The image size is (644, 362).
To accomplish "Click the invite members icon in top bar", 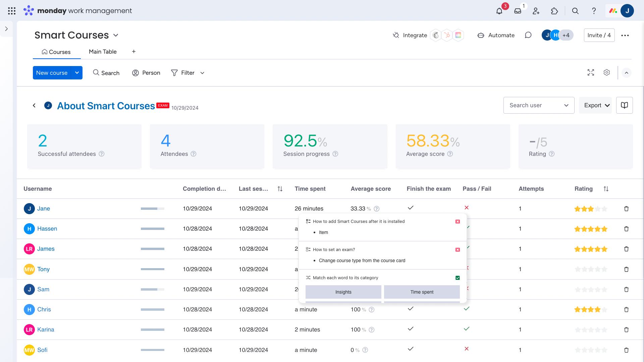I will click(536, 11).
